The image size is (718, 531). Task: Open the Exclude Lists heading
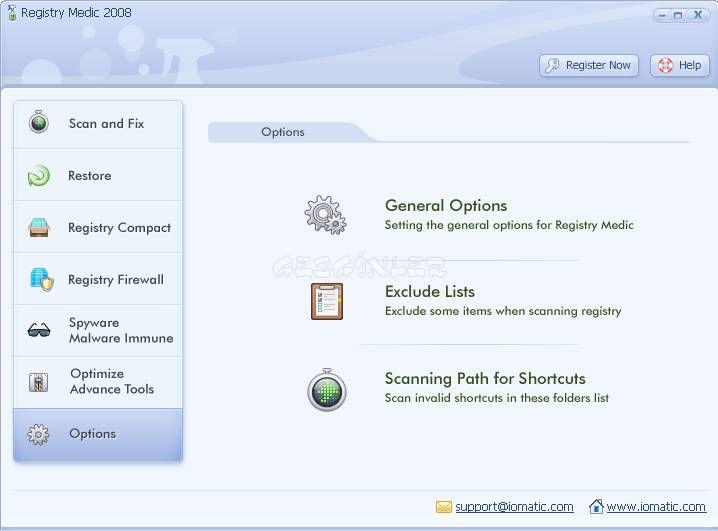[430, 292]
